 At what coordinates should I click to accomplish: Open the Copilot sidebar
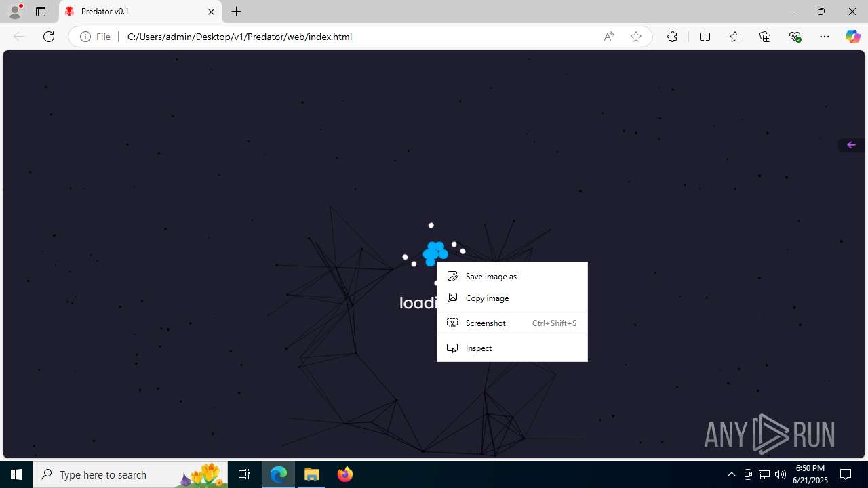pos(852,37)
